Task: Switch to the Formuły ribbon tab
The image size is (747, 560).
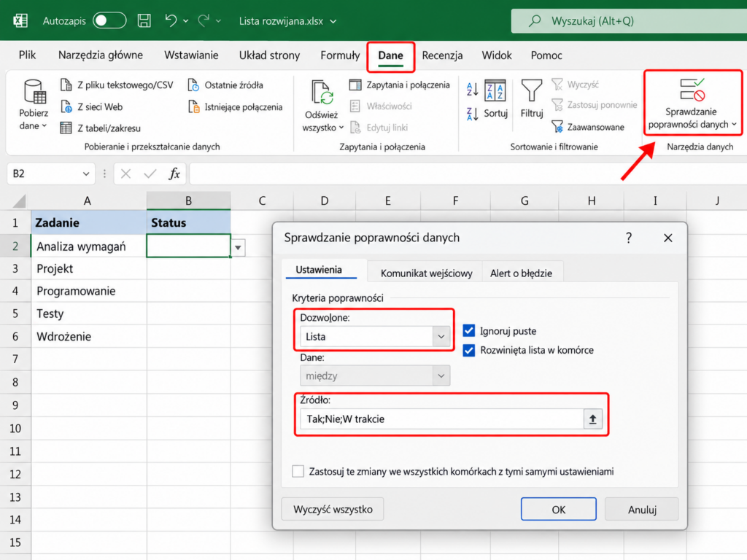Action: (340, 55)
